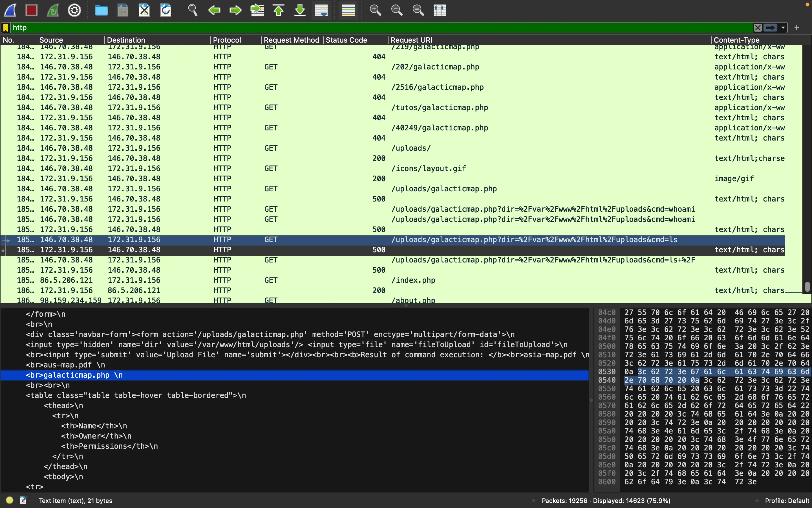Save the capture file icon
Image resolution: width=812 pixels, height=508 pixels.
point(123,10)
